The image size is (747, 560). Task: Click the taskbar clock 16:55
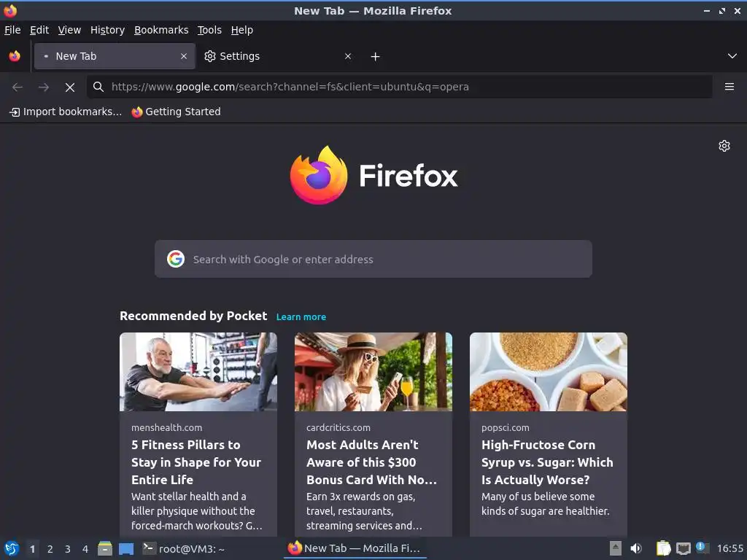click(729, 549)
